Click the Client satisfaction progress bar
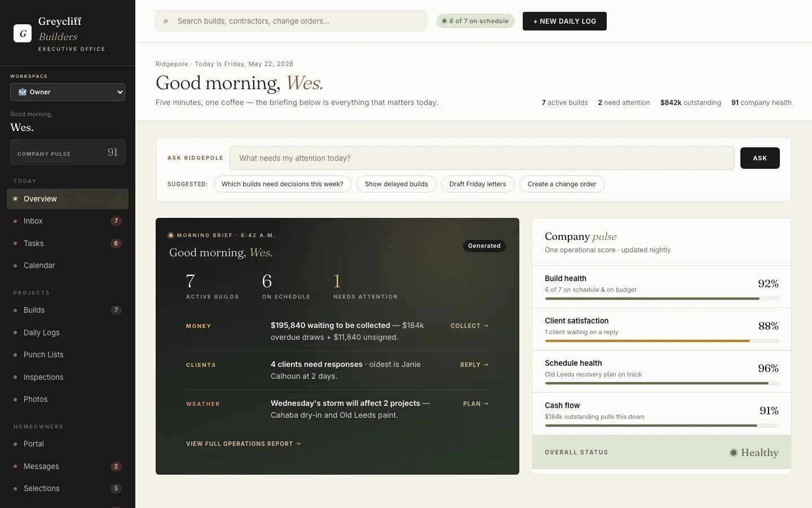 pos(661,341)
